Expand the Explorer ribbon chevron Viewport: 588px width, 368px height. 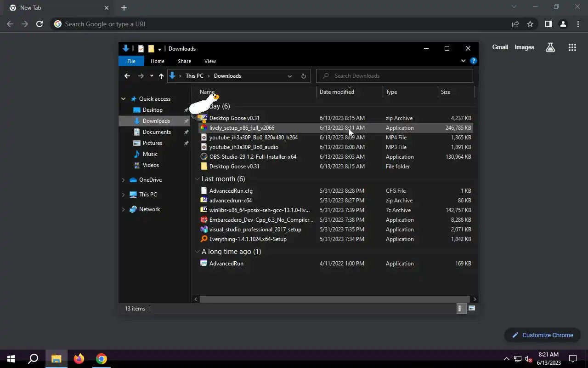[463, 61]
